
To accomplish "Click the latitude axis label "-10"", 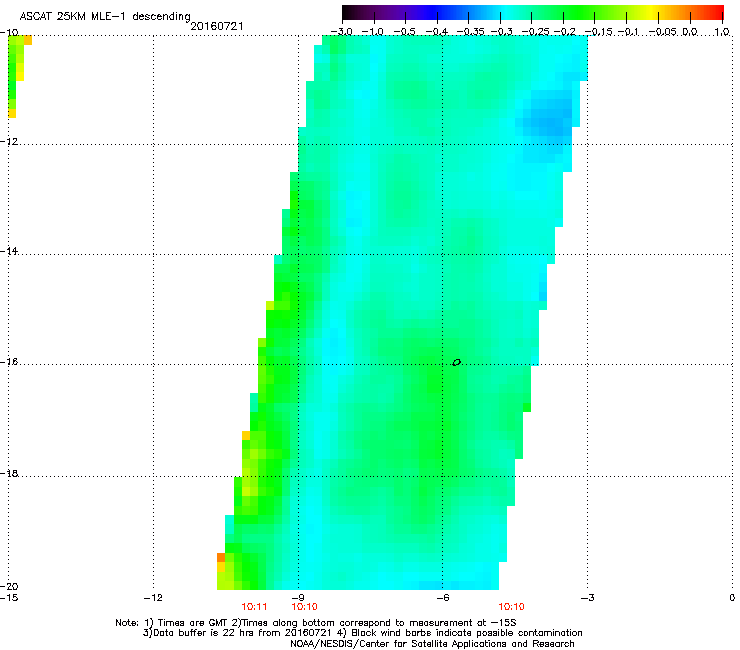I will coord(10,32).
